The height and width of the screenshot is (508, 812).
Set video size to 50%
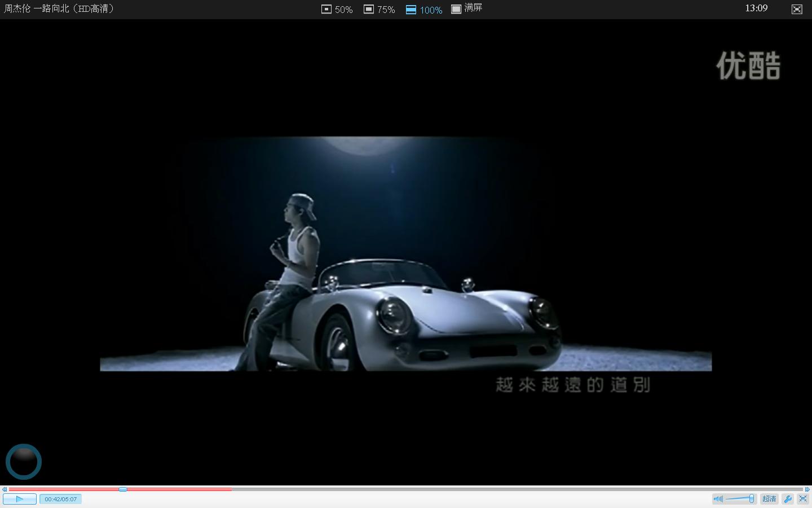click(337, 10)
